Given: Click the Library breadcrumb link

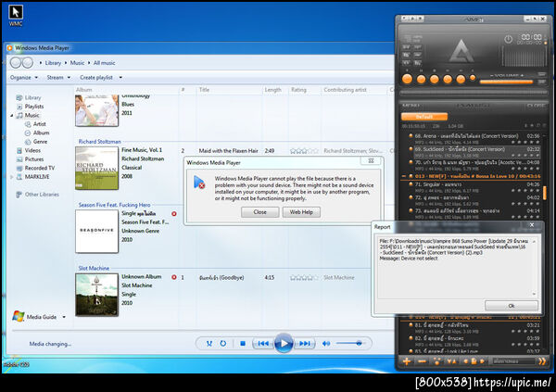Looking at the screenshot, I should click(53, 63).
